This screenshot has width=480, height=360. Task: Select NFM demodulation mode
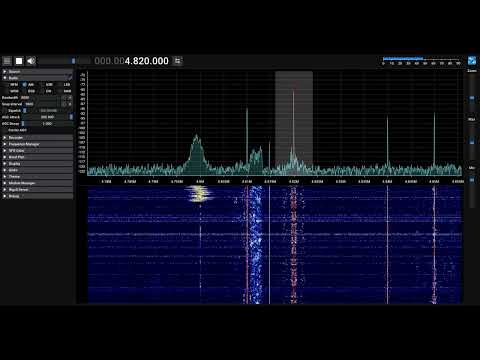tap(11, 85)
